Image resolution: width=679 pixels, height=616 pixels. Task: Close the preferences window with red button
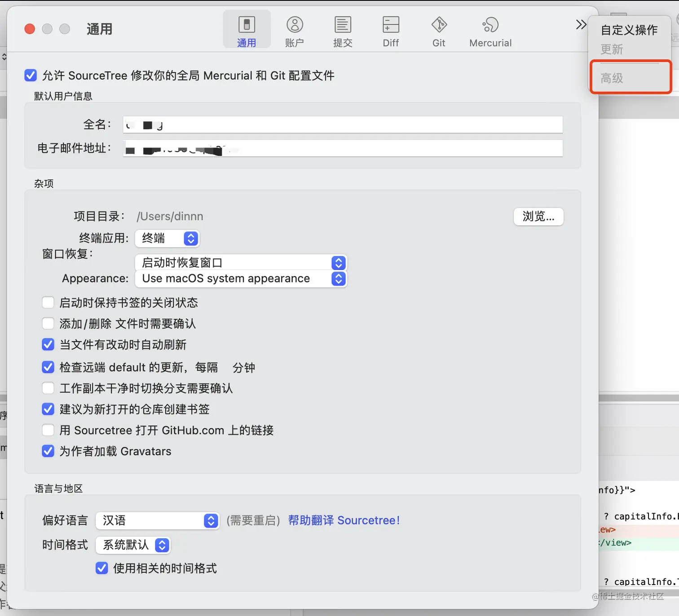coord(30,29)
